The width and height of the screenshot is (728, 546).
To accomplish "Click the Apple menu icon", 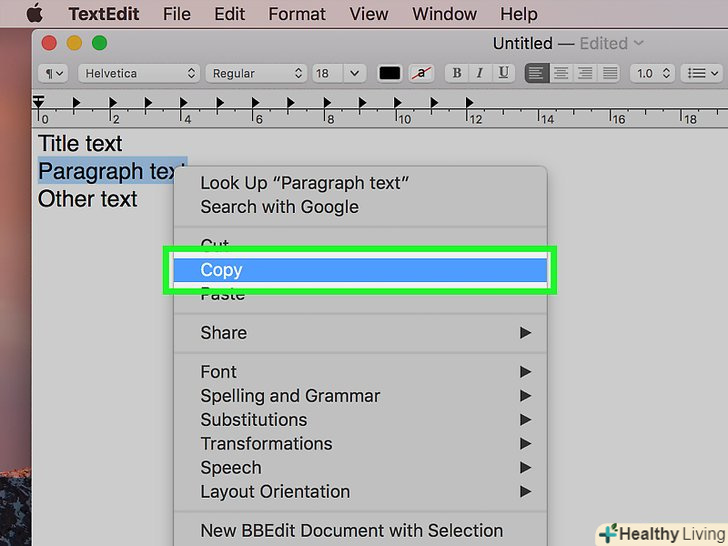I will pyautogui.click(x=34, y=14).
